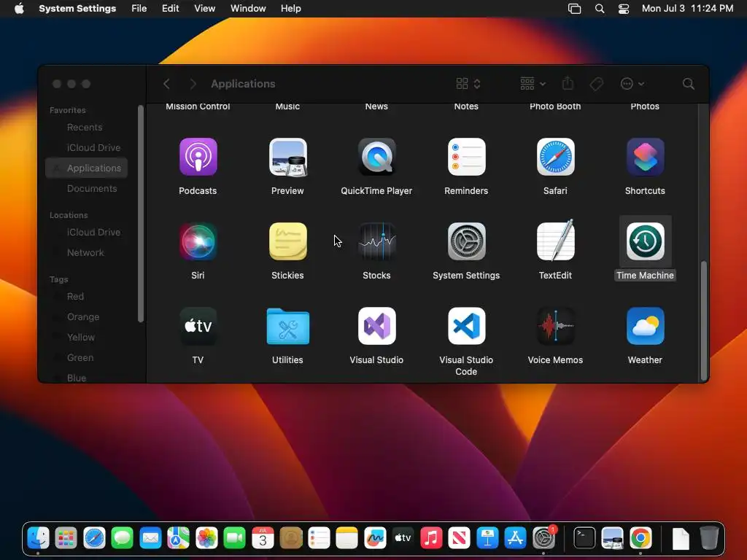Click the Applications list vertical scrollbar
Screen dimensions: 747x560
(x=703, y=320)
